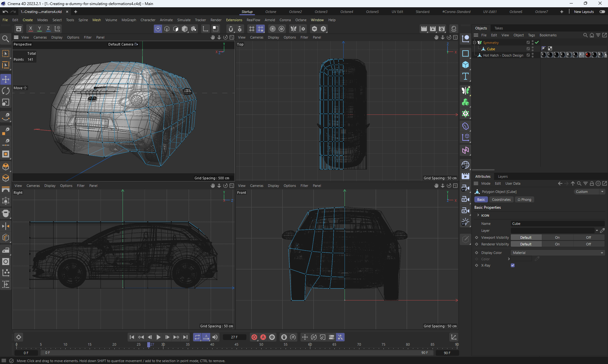Open the MoGraph menu
The image size is (608, 364).
coord(129,20)
